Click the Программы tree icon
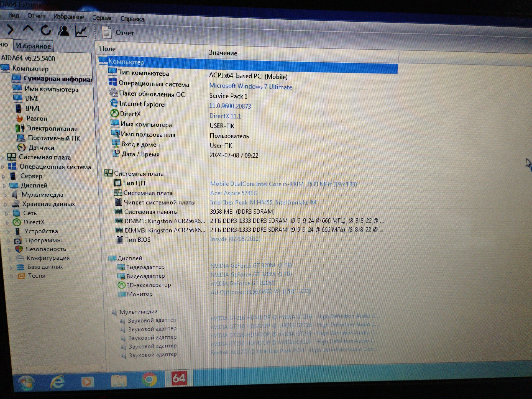 (18, 241)
